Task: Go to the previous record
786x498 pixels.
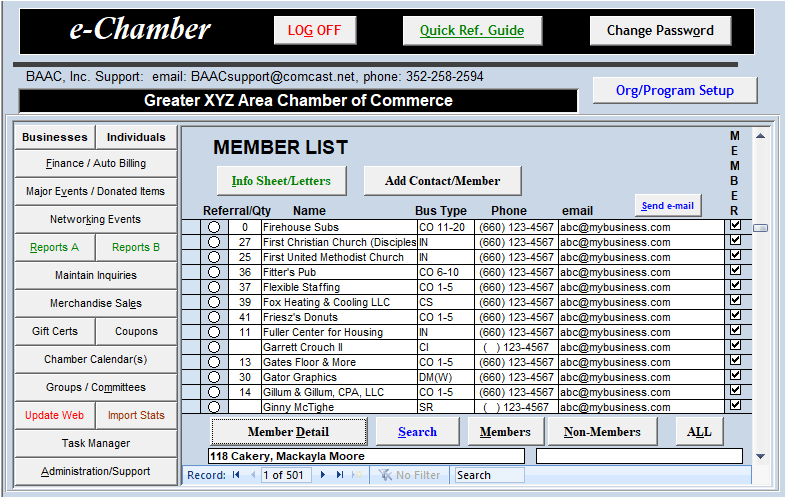Action: 252,475
